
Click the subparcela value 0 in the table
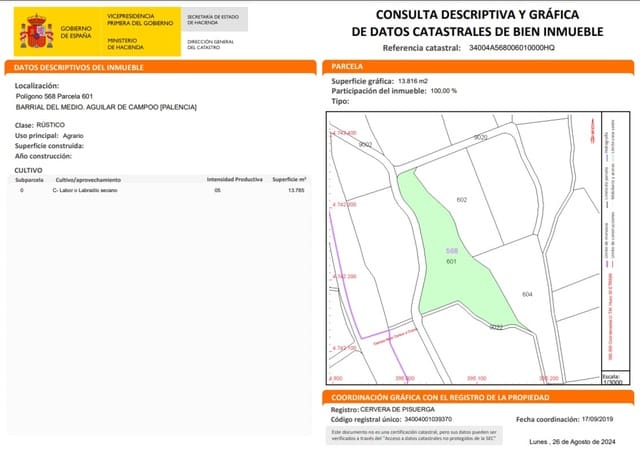pyautogui.click(x=22, y=190)
